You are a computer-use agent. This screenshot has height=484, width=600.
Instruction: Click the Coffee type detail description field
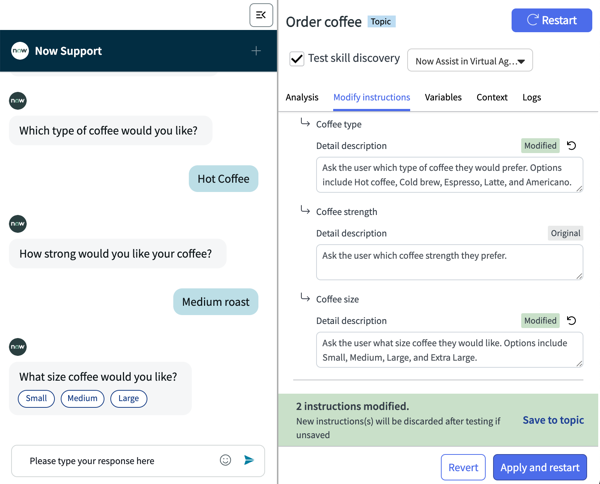450,175
